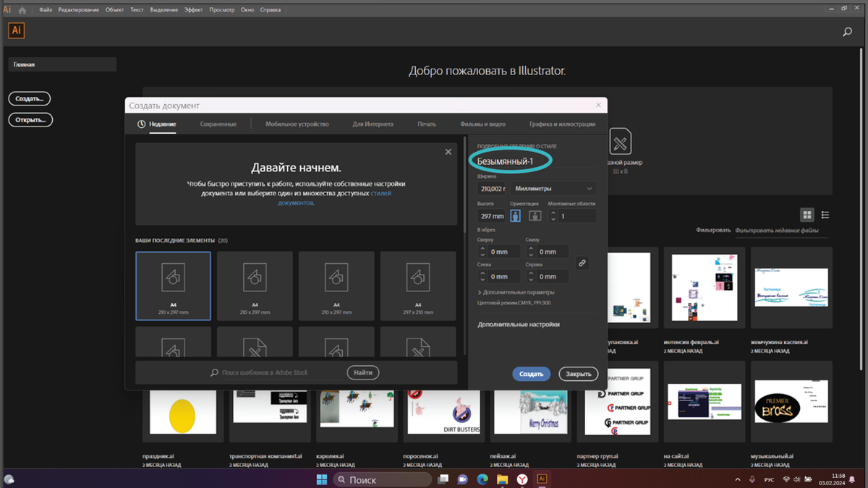
Task: Click the Фильтровать недавние файлы field
Action: (783, 231)
